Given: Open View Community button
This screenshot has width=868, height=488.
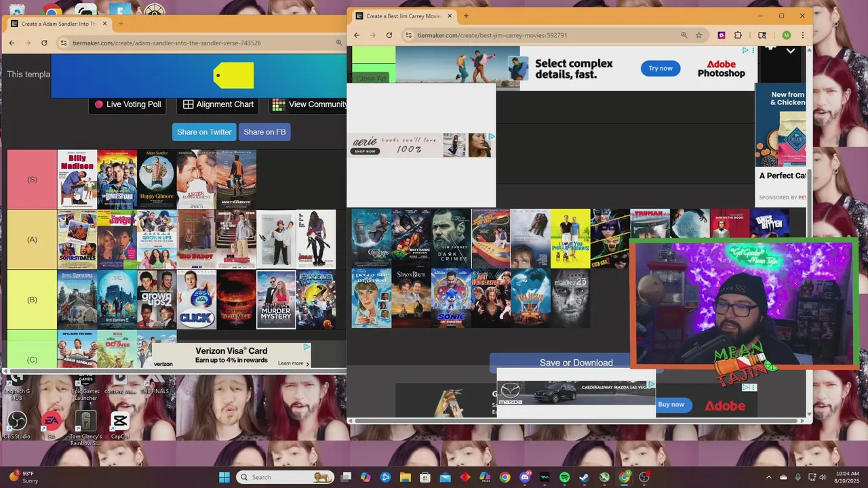Looking at the screenshot, I should [x=309, y=104].
